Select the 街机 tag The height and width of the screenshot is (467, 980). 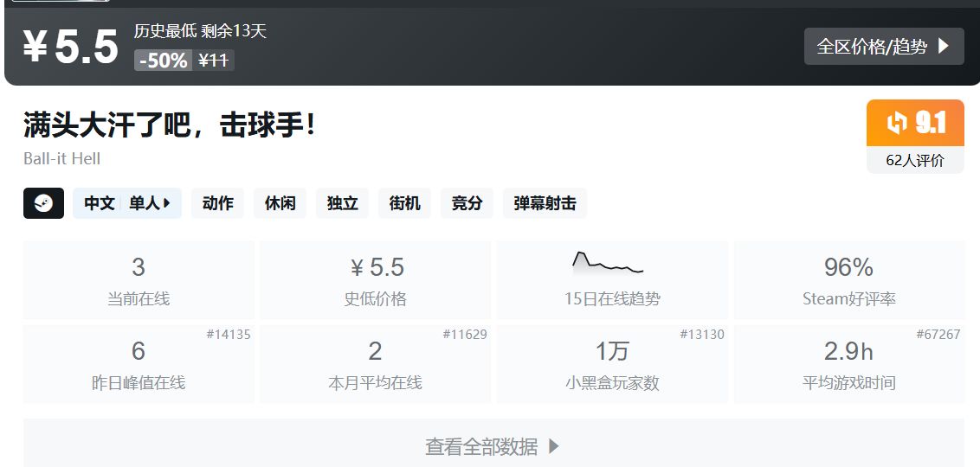pyautogui.click(x=404, y=203)
